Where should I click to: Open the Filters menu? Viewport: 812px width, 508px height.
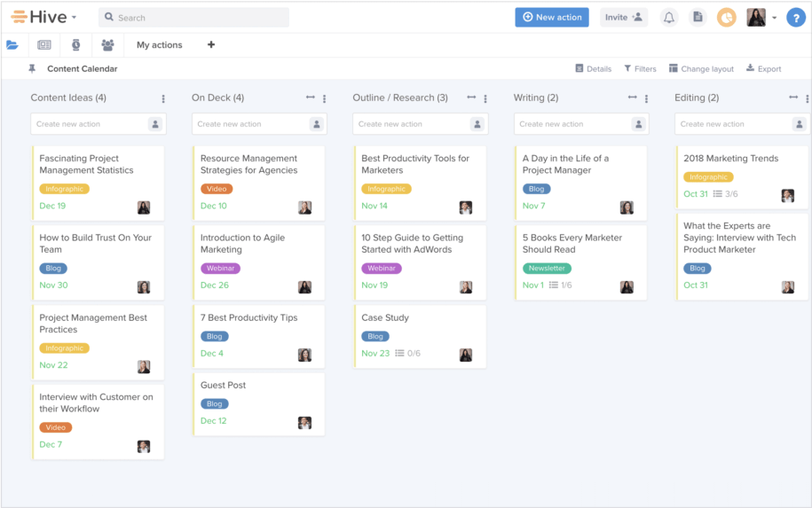click(x=640, y=69)
